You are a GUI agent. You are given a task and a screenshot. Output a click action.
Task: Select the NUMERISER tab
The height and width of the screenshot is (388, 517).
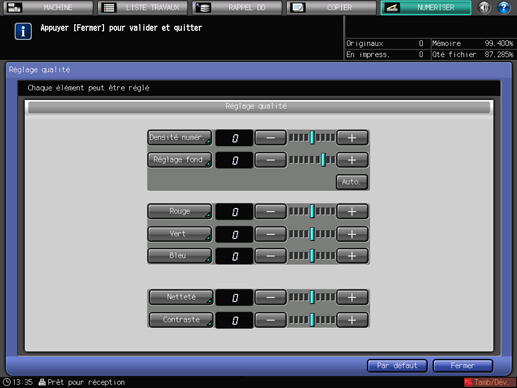[426, 7]
